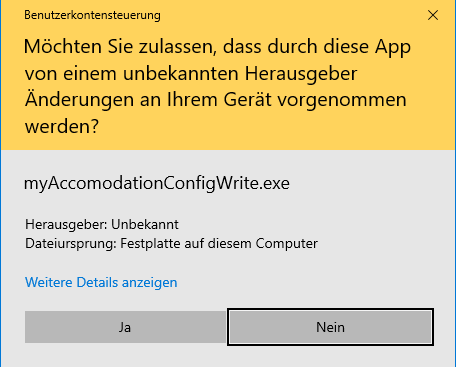Click the Herausgeber label
The image size is (456, 367).
pyautogui.click(x=66, y=224)
